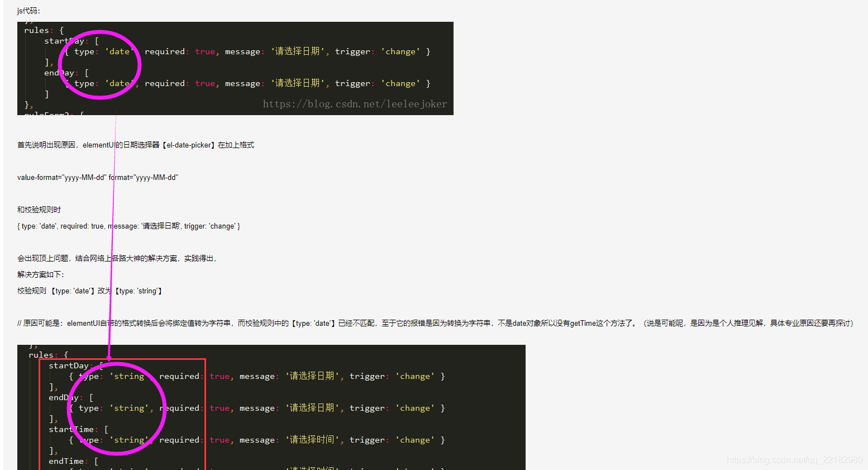Select the '解决方案如下:' heading text

35,274
